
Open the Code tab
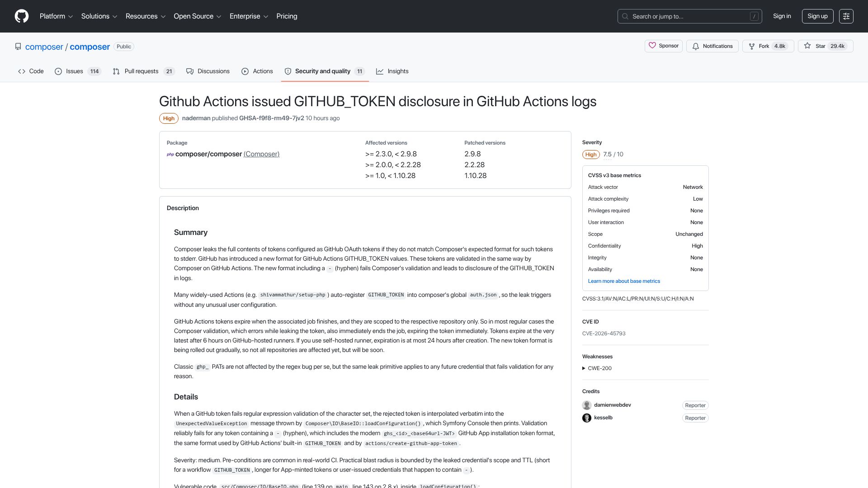click(x=31, y=71)
